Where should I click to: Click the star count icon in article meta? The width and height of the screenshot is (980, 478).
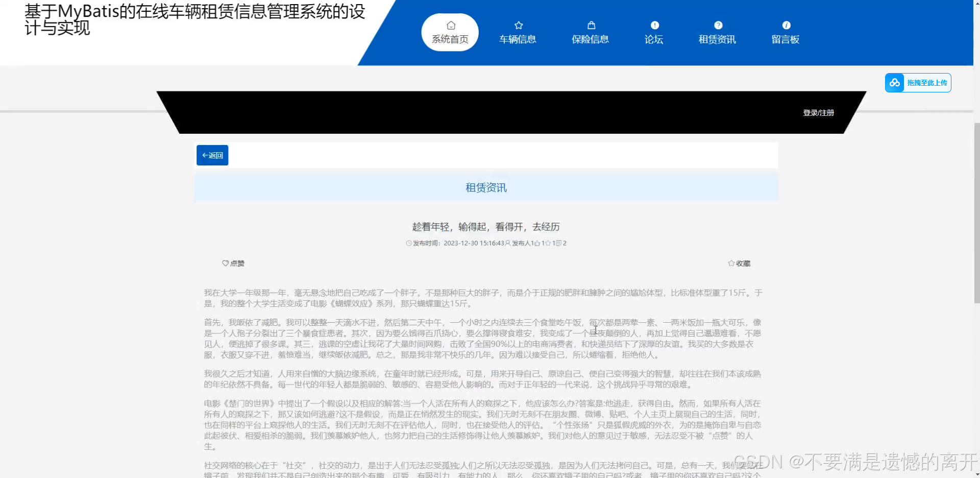tap(548, 243)
